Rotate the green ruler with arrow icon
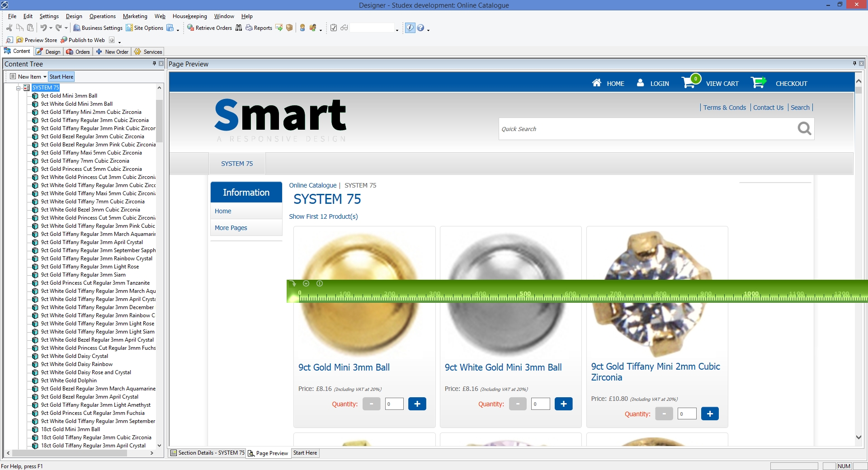This screenshot has width=868, height=470. tap(293, 284)
